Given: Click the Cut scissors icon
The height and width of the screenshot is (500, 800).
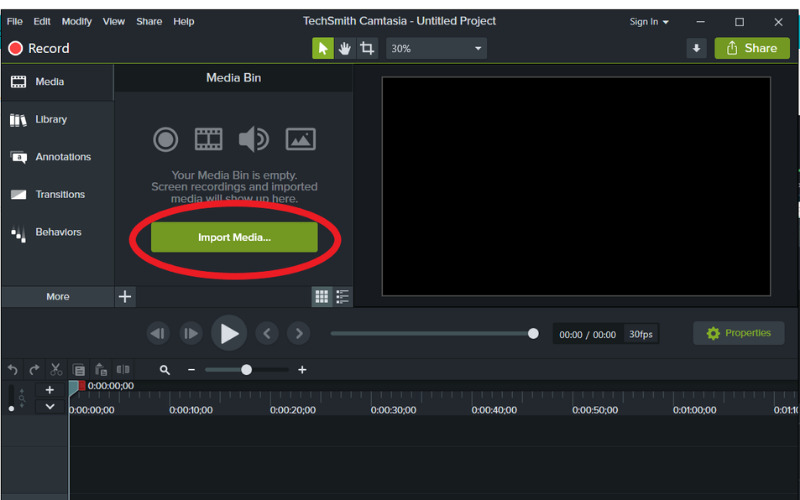Looking at the screenshot, I should [56, 369].
